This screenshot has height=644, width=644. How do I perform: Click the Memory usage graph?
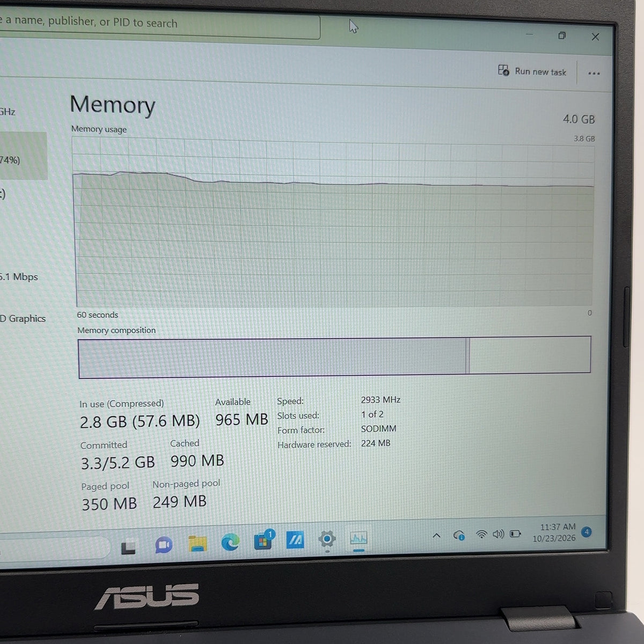[x=333, y=223]
